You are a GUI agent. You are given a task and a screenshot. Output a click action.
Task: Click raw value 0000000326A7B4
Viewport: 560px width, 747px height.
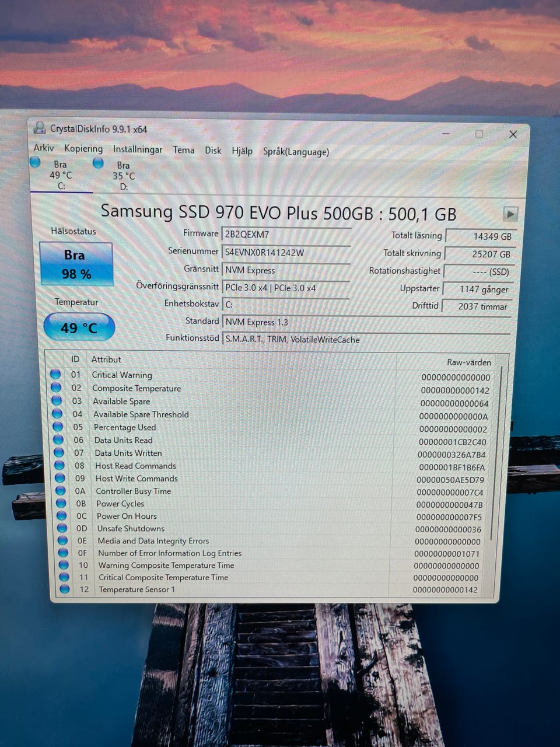(x=452, y=455)
